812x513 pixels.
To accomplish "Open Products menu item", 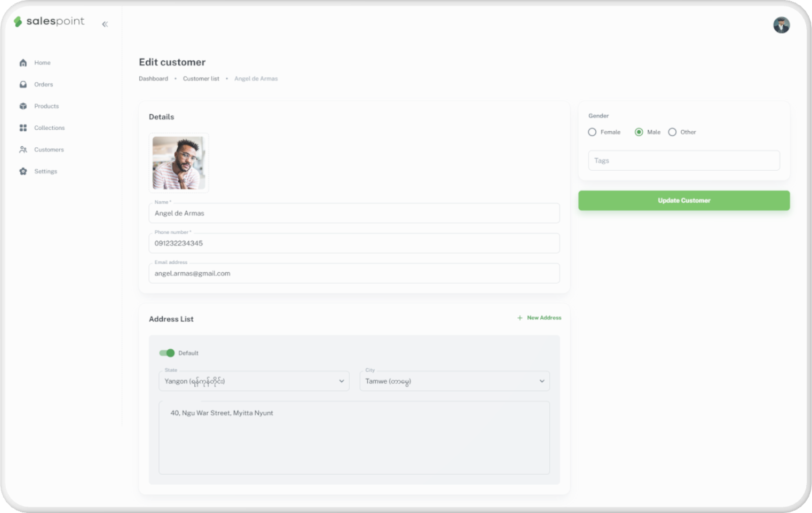I will pyautogui.click(x=46, y=106).
